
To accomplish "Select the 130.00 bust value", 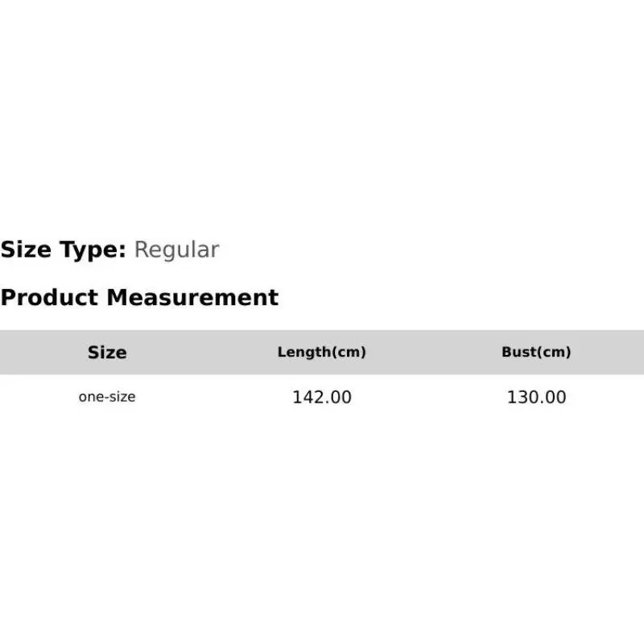I will [536, 397].
